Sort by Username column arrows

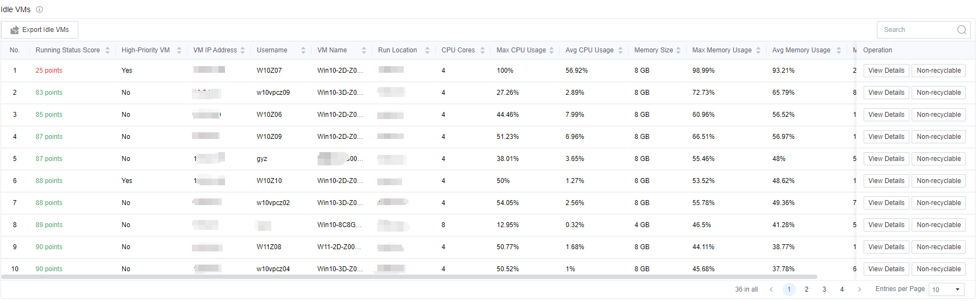tap(303, 50)
